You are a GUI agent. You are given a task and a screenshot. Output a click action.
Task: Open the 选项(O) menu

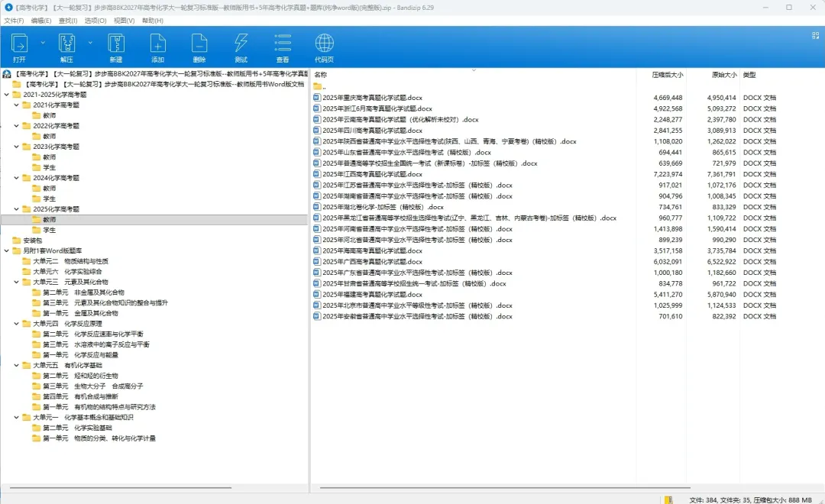[95, 21]
